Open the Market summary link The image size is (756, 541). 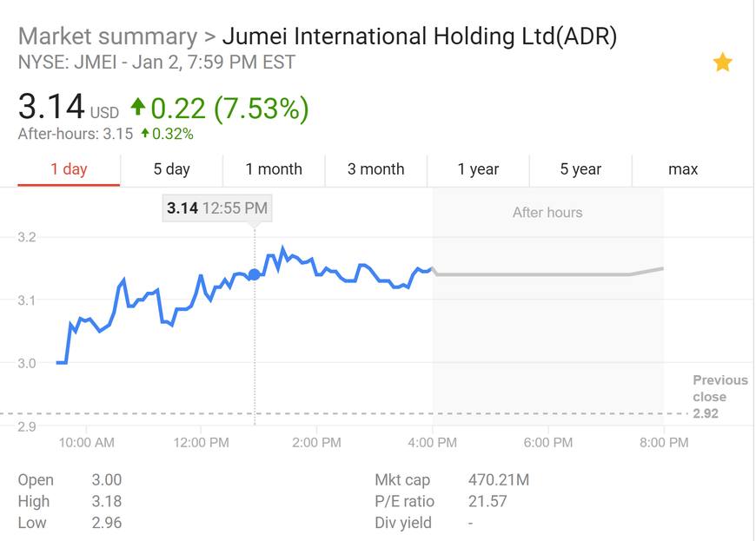107,36
